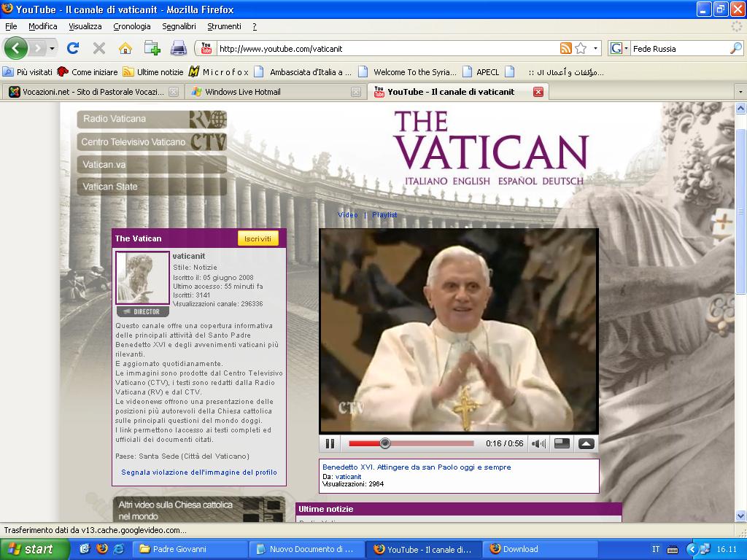Screen dimensions: 747x560
Task: Click the Radio Vaticana banner button
Action: (152, 119)
